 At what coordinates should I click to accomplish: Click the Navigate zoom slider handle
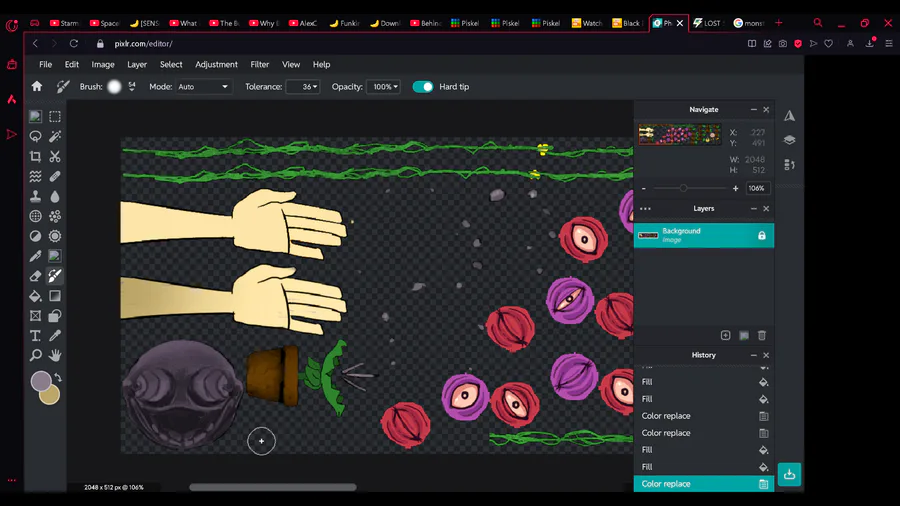[683, 188]
